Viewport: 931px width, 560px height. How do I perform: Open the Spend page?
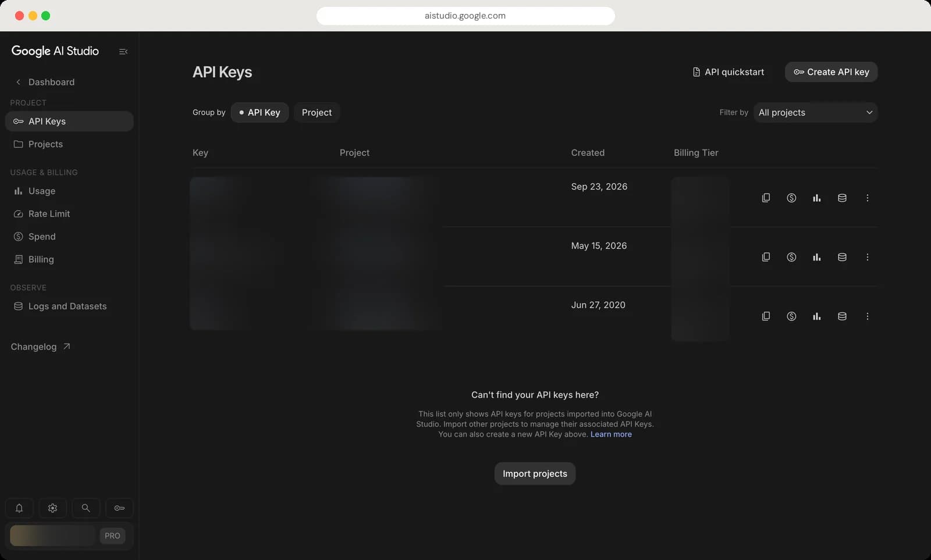pos(69,237)
